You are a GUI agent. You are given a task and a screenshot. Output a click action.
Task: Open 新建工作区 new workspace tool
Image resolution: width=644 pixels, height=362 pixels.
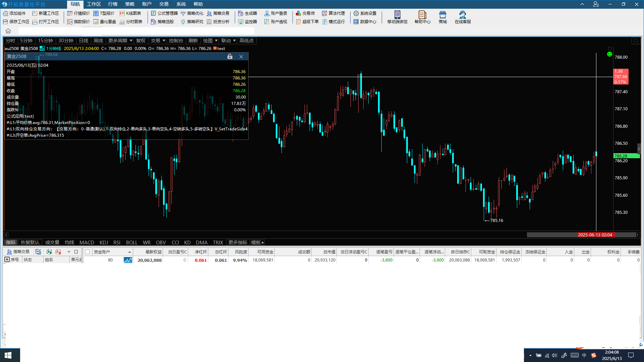point(46,13)
